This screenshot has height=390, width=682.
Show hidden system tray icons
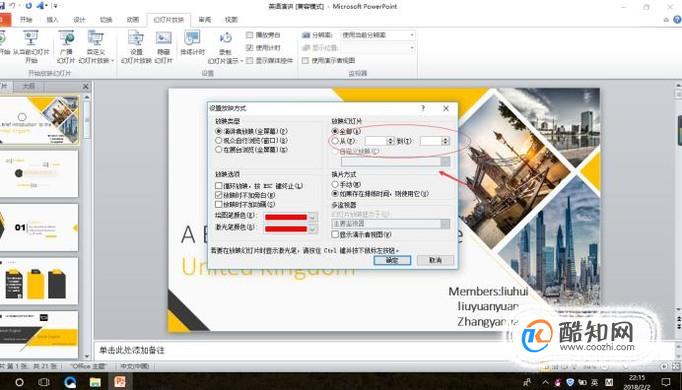(545, 382)
